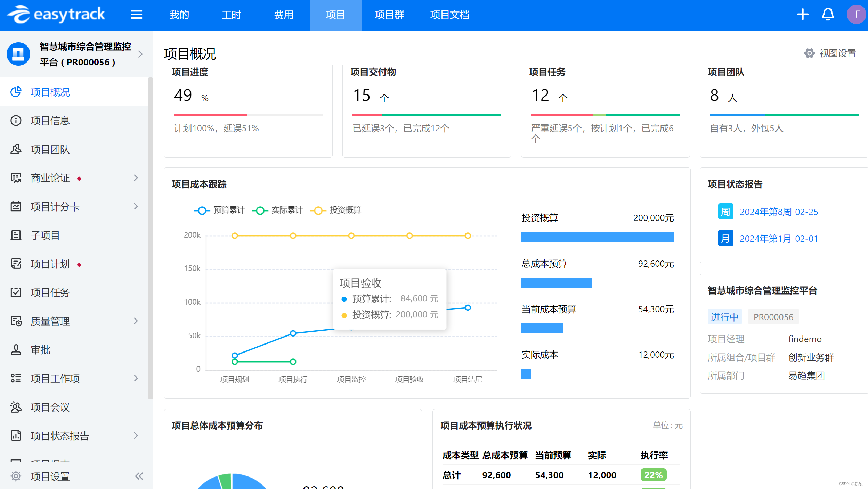Screen dimensions: 868x489
Task: Click the 项目任务 card showing 12
Action: tap(606, 111)
